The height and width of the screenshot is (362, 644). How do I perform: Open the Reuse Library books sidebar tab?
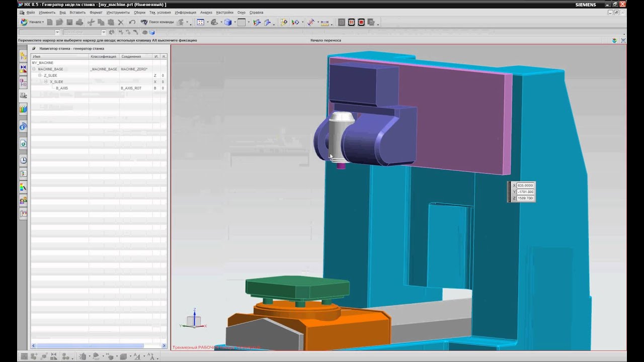pyautogui.click(x=23, y=109)
